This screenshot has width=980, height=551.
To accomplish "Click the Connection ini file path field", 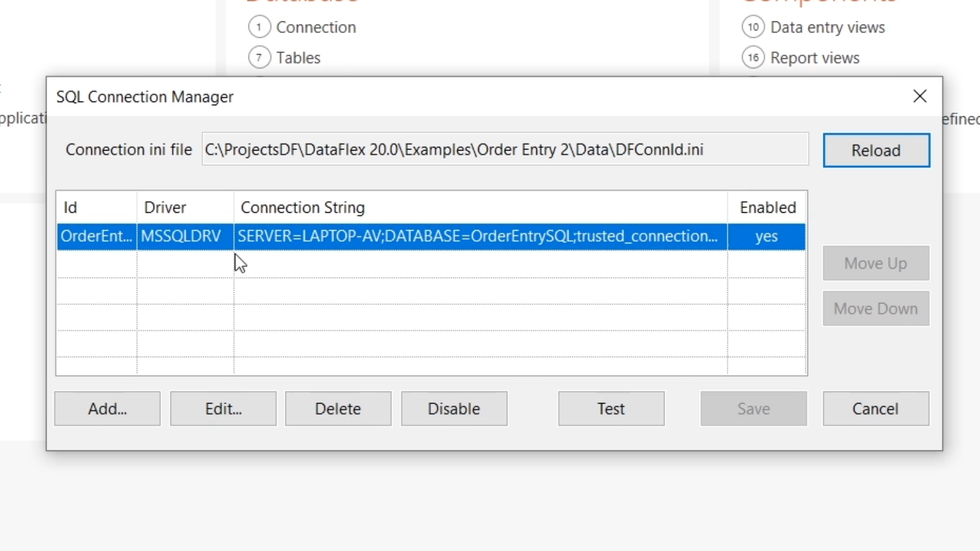I will tap(505, 149).
